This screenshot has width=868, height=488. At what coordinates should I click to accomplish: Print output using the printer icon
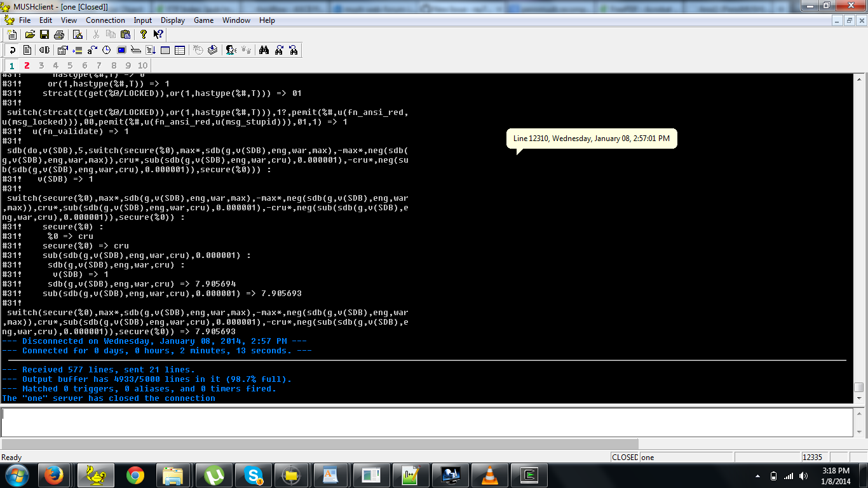point(59,34)
